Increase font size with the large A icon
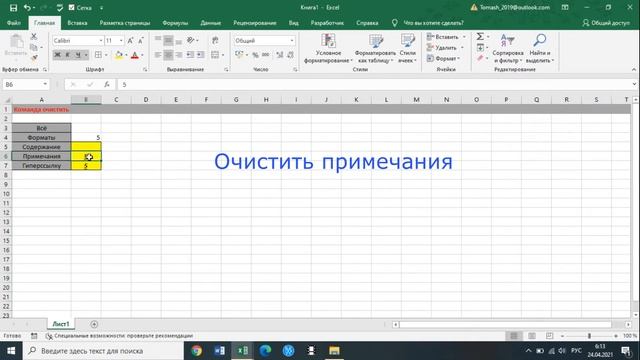This screenshot has height=360, width=640. pos(130,41)
